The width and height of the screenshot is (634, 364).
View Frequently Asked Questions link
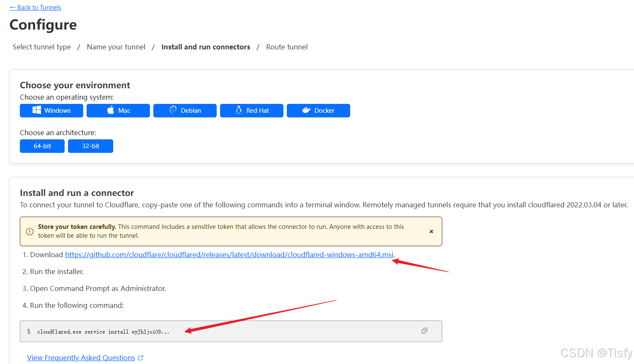[x=81, y=358]
